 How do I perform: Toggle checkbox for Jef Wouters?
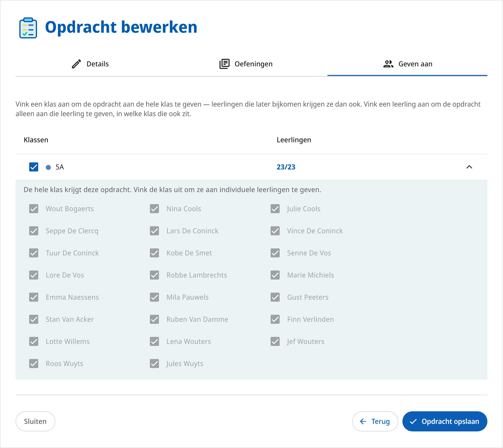pos(275,341)
